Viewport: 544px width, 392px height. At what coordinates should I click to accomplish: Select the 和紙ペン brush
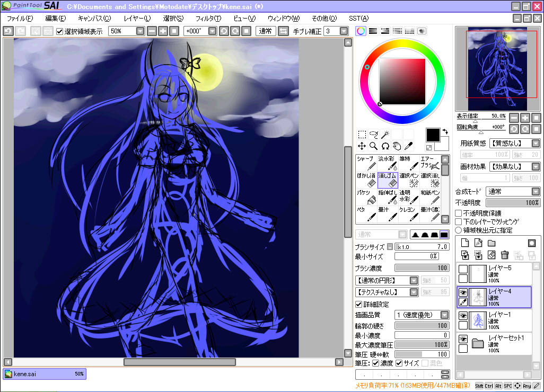(x=430, y=197)
